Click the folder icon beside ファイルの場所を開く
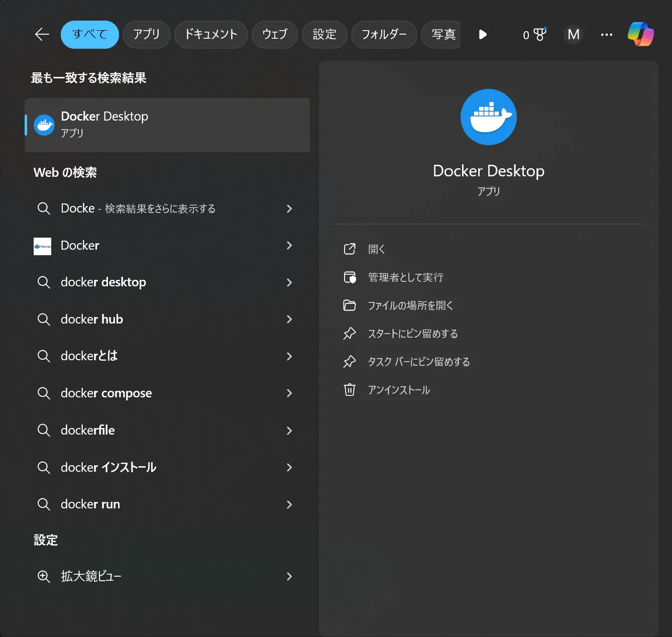Screen dimensions: 672x637 [x=350, y=305]
